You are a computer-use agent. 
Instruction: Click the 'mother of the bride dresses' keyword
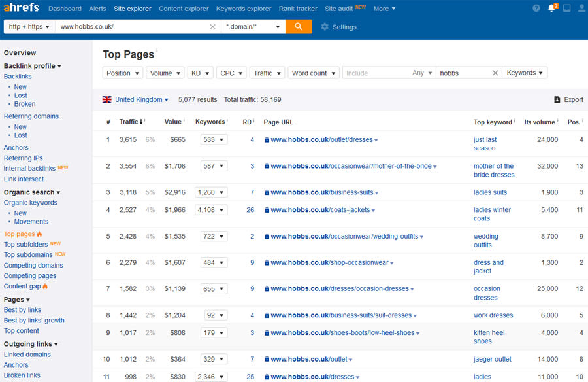click(494, 171)
